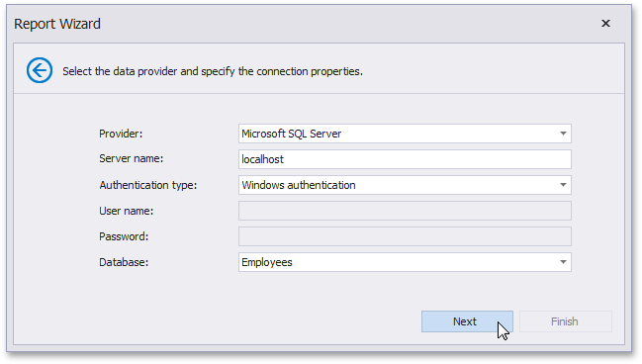Go back using the blue arrow icon

(x=40, y=70)
